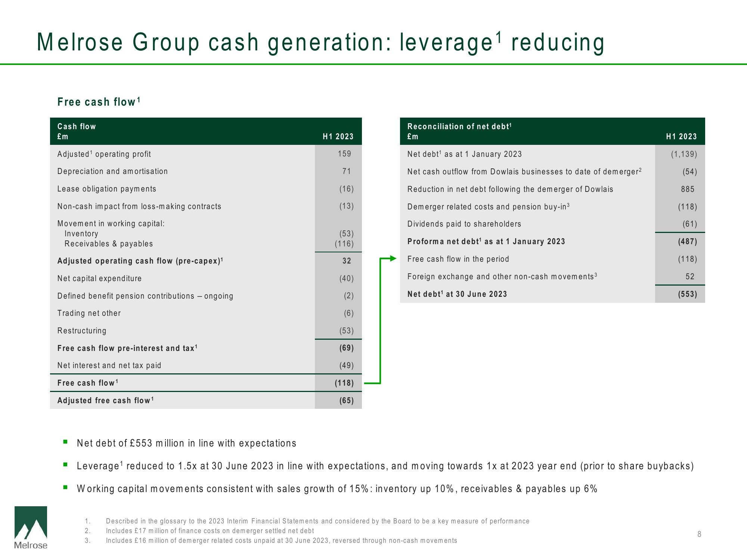Image resolution: width=747 pixels, height=560 pixels.
Task: Click footnote 1 about the glossary
Action: coord(317,521)
